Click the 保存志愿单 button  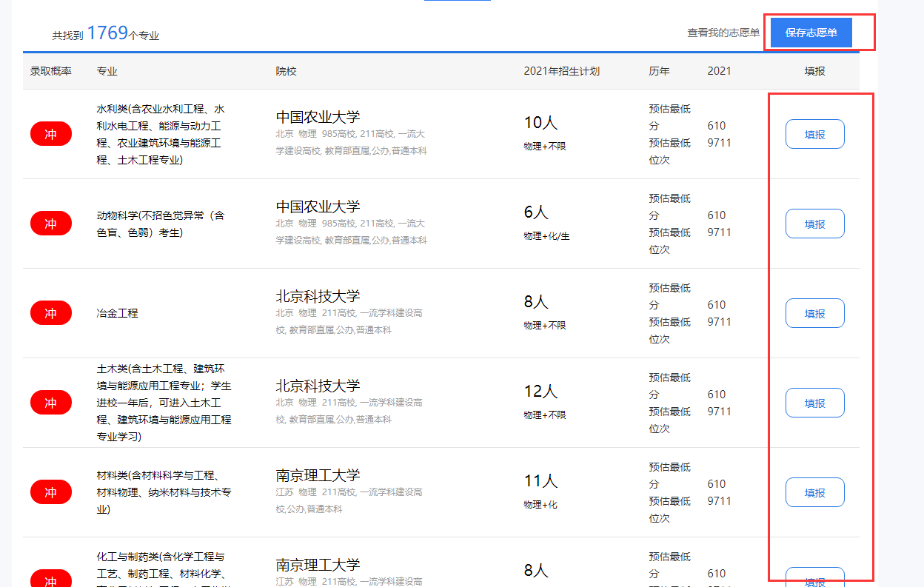coord(811,33)
